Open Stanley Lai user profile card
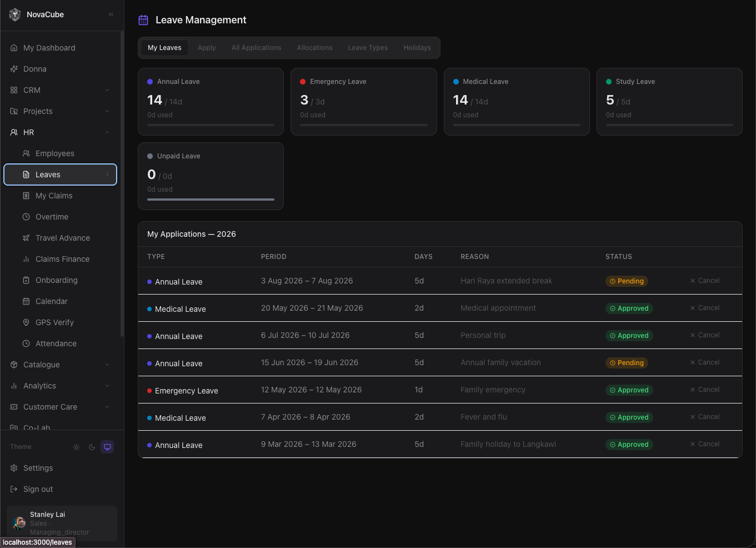 coord(62,523)
